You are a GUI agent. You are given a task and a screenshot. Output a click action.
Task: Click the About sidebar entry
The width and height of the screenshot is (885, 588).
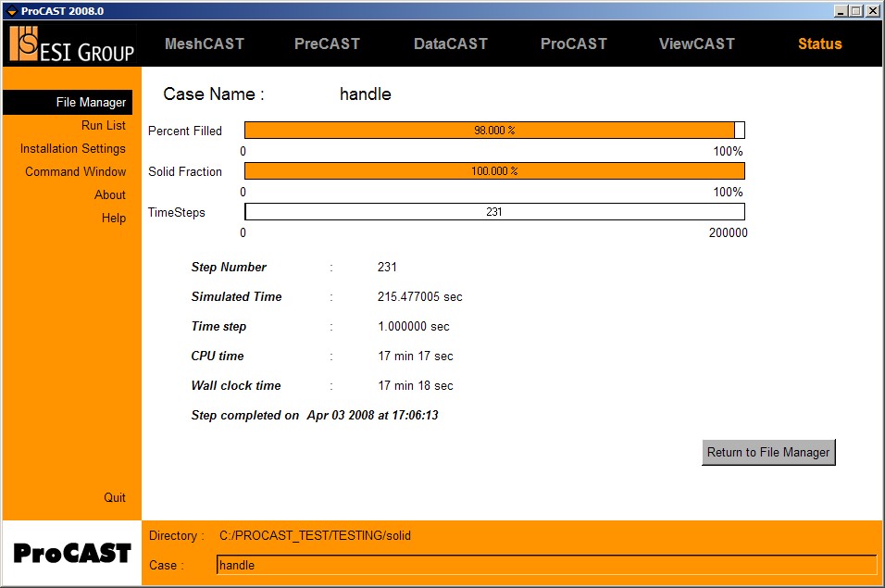pos(110,194)
